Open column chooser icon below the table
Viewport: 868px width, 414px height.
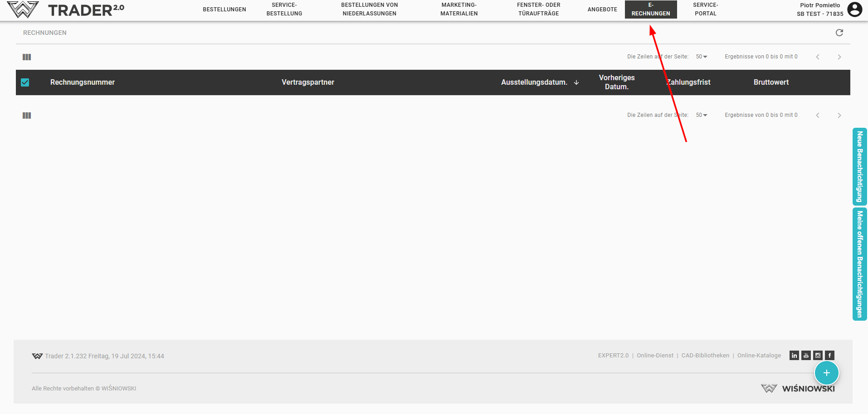point(27,116)
